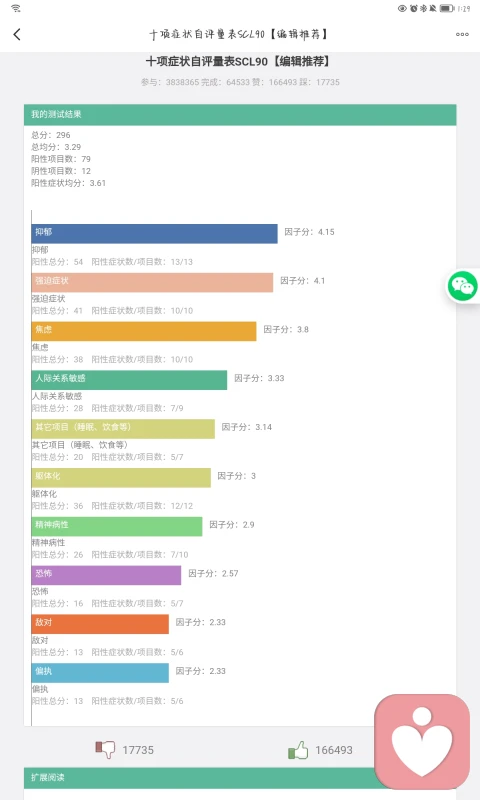
Task: Open the three-dot more options menu
Action: tap(462, 34)
